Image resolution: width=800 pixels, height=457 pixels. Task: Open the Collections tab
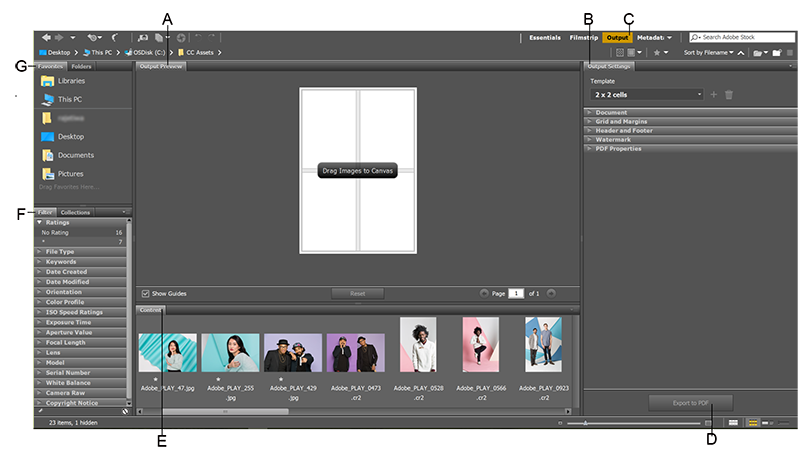(x=75, y=212)
